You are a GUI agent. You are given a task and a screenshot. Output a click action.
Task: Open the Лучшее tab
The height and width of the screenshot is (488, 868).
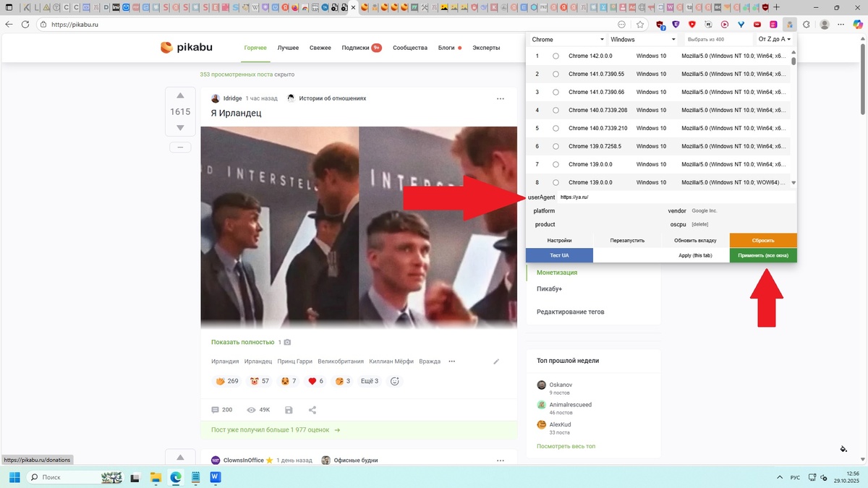pos(289,48)
